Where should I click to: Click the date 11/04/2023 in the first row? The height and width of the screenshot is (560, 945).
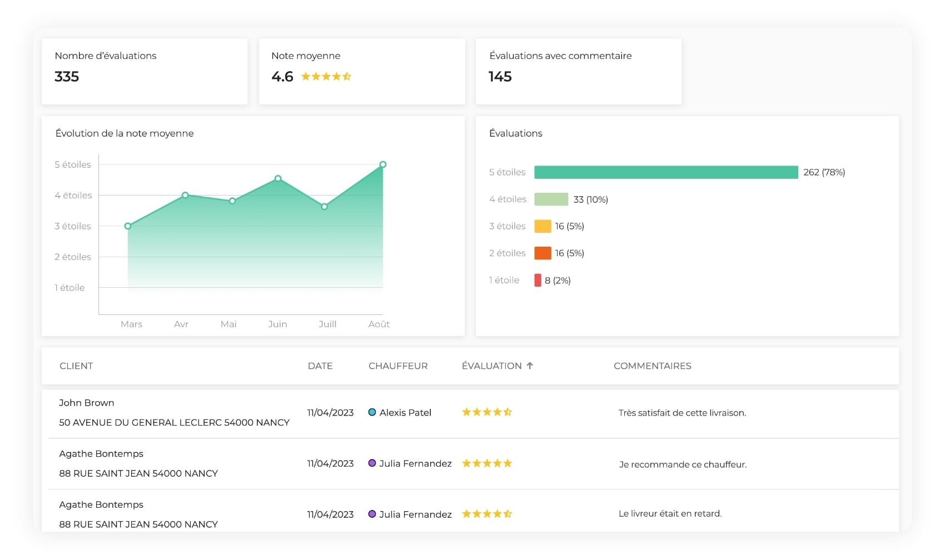[x=331, y=413]
